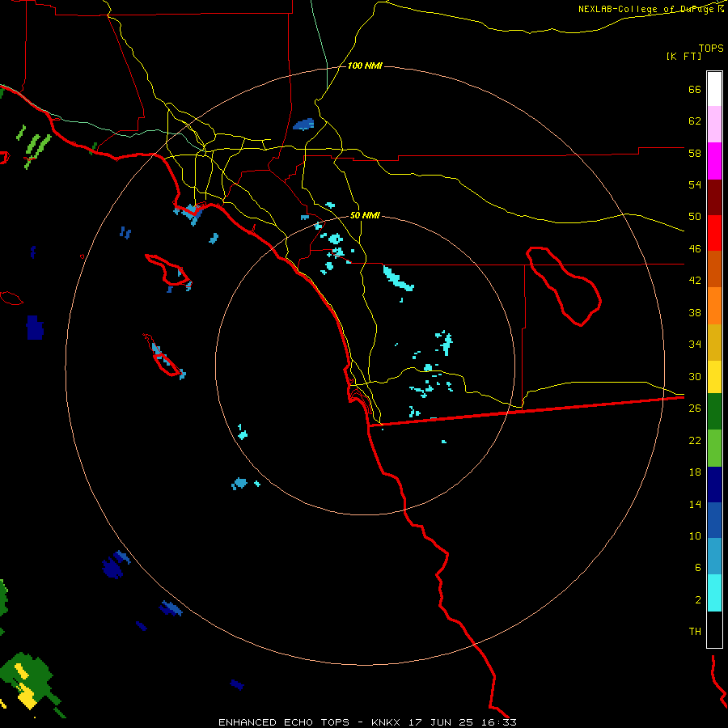The height and width of the screenshot is (728, 728).
Task: Click the yellow 34 K FT legend swatch
Action: [714, 377]
